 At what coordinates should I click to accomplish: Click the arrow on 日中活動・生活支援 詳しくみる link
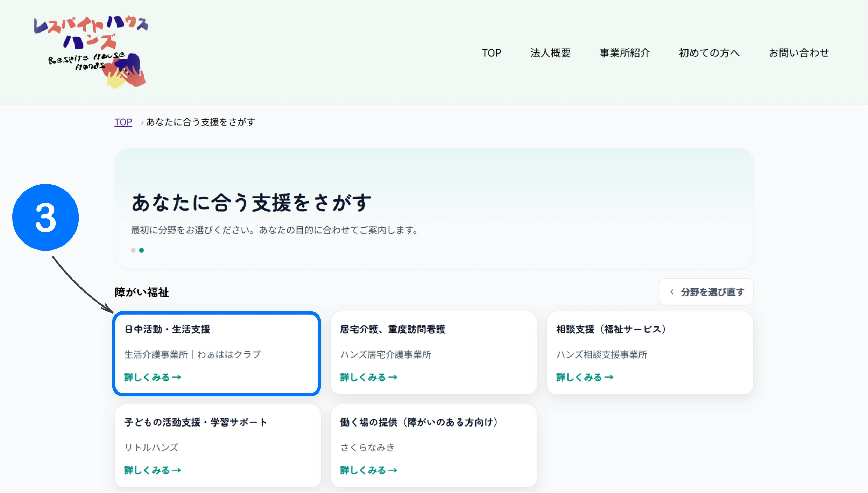point(177,377)
